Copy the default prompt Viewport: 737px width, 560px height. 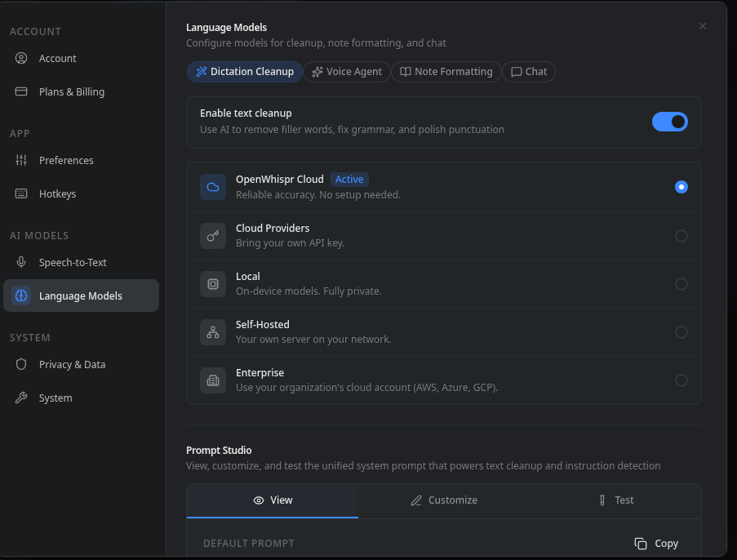click(x=656, y=544)
